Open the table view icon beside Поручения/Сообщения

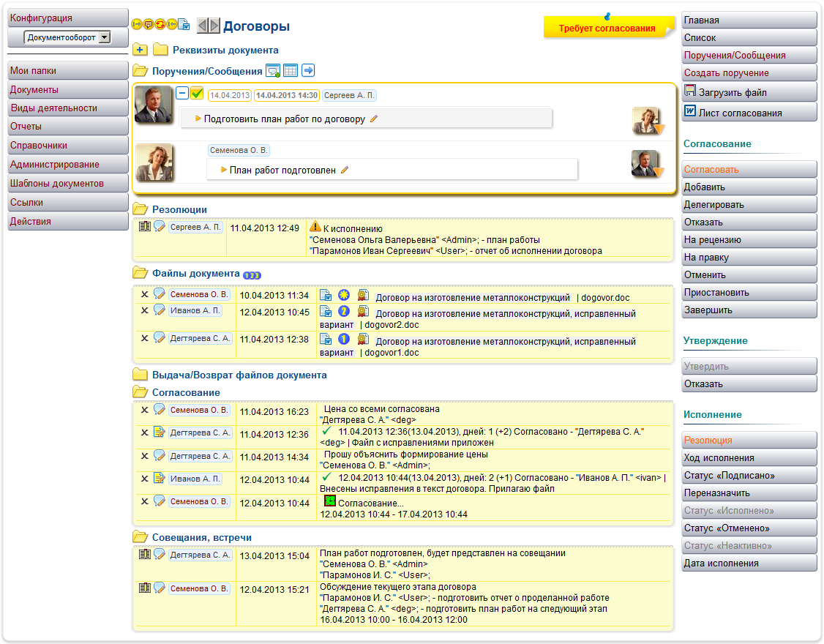tap(290, 71)
